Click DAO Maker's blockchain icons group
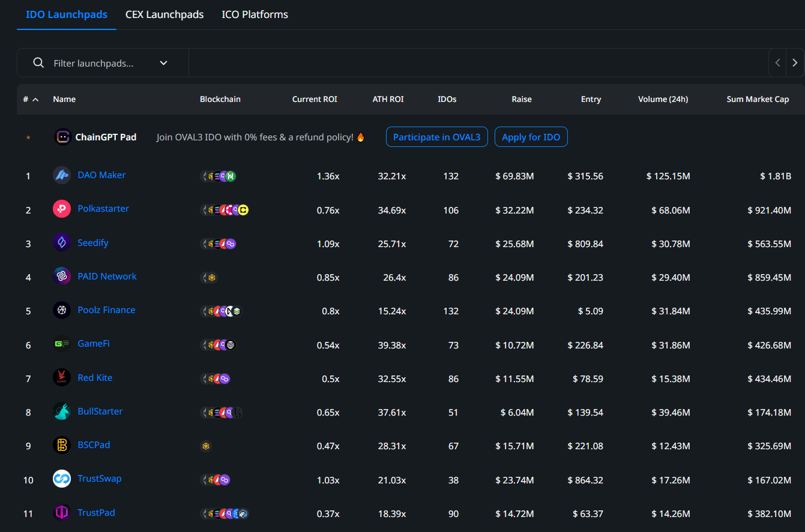 [x=219, y=176]
